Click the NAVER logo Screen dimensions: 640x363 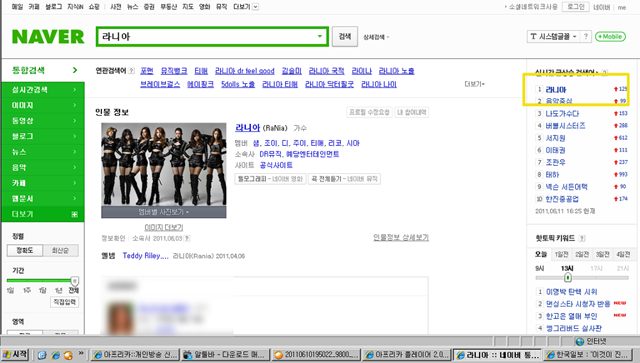point(48,37)
